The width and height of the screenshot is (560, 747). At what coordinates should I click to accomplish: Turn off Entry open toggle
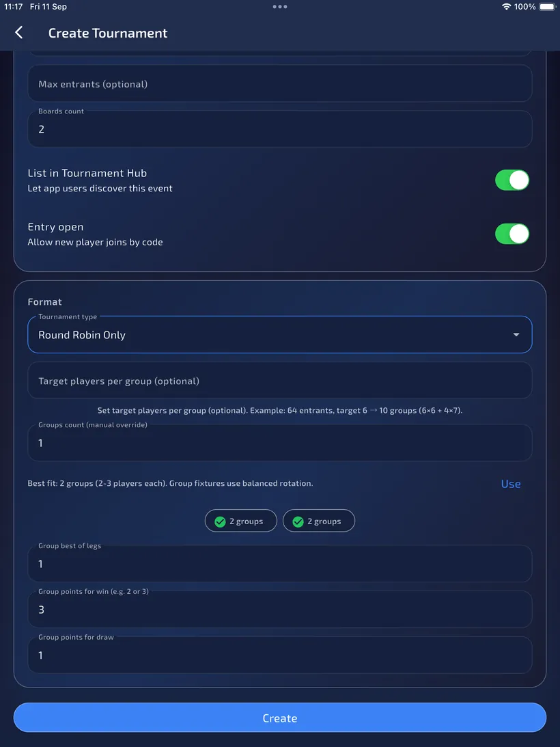pyautogui.click(x=512, y=234)
